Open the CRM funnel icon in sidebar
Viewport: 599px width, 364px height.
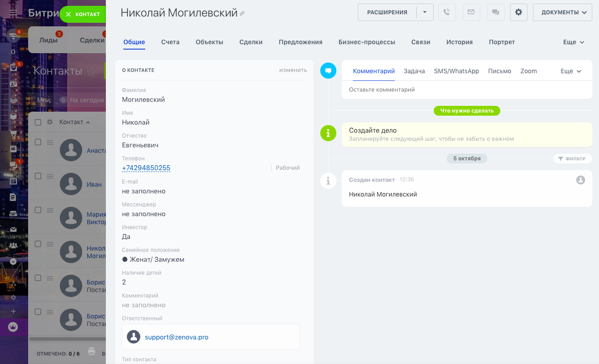13,36
